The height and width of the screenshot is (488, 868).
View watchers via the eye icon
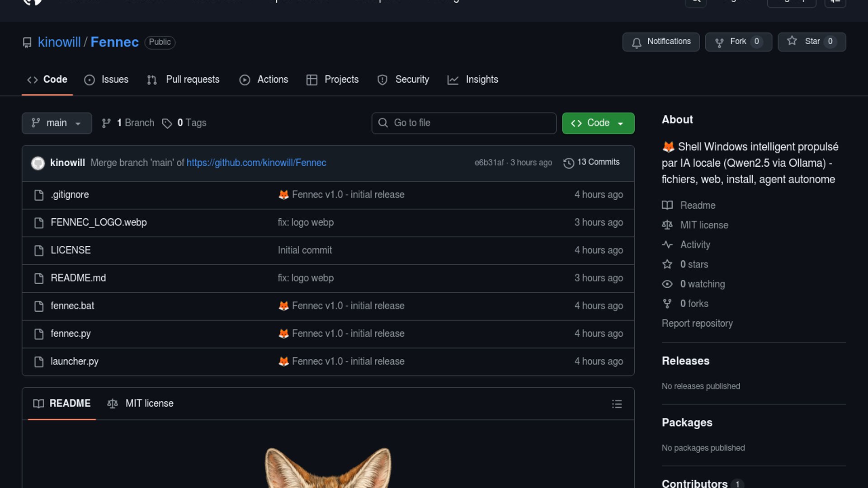(x=667, y=284)
